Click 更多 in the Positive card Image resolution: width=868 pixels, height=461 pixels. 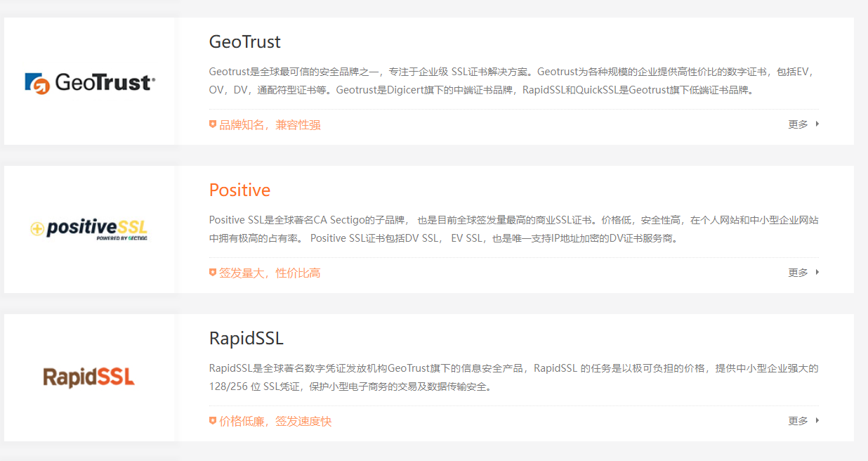[798, 273]
